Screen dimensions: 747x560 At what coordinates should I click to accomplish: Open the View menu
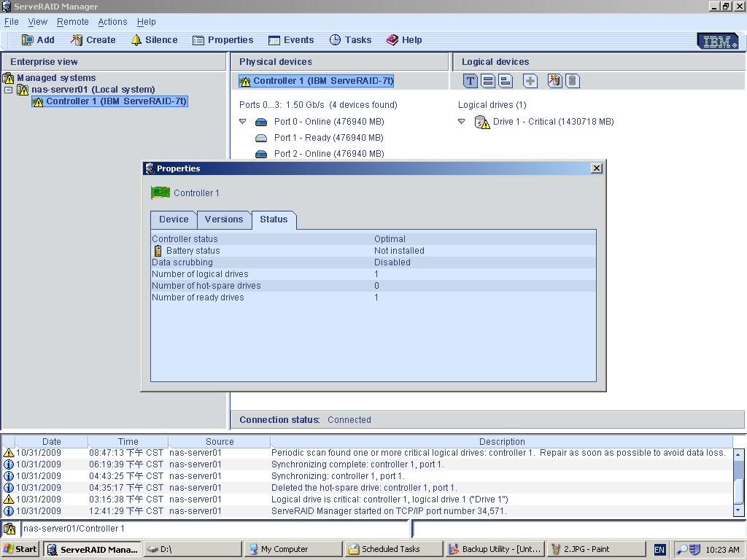coord(38,22)
